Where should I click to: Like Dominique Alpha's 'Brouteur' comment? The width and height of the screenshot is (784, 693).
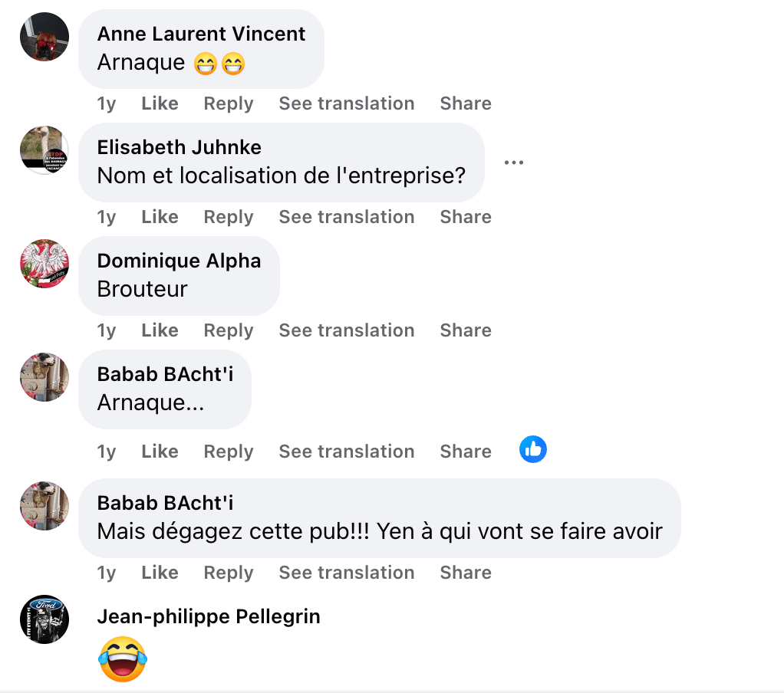pyautogui.click(x=159, y=330)
